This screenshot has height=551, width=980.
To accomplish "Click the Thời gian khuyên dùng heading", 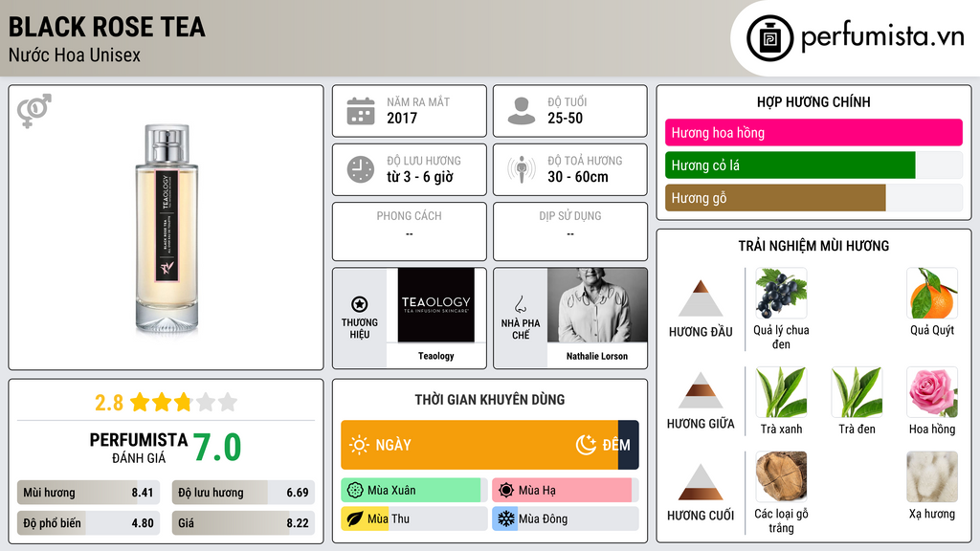I will click(x=490, y=399).
